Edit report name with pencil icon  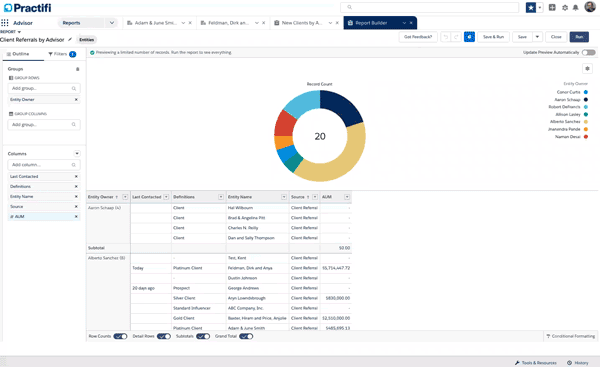point(70,39)
